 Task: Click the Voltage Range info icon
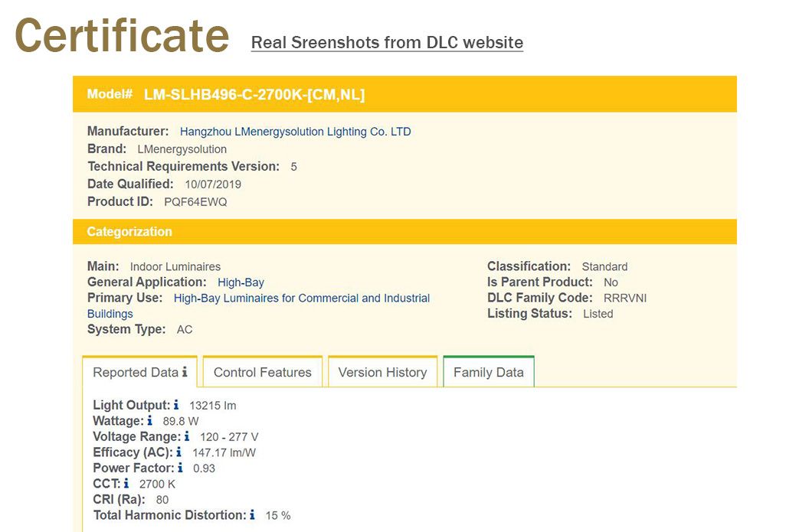(187, 436)
